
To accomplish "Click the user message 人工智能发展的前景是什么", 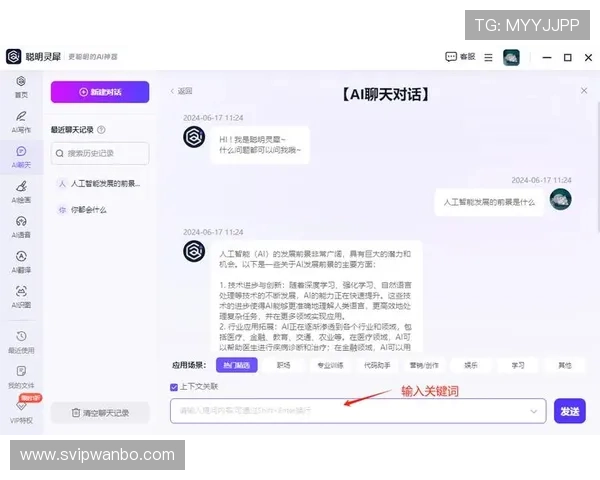I will (489, 202).
